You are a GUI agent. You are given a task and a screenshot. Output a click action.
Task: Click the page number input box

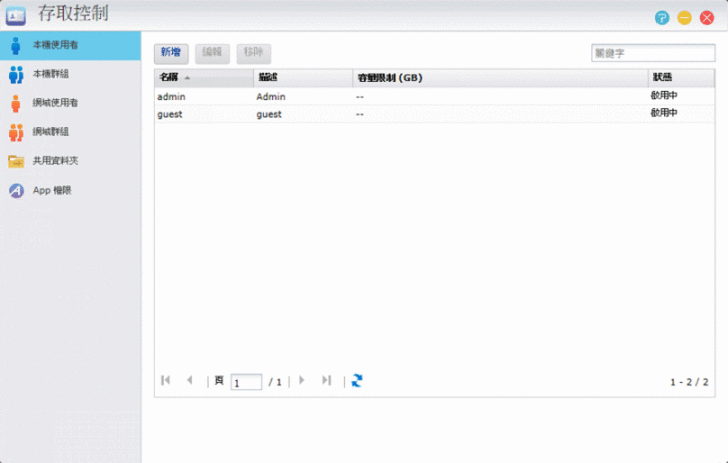click(x=246, y=382)
